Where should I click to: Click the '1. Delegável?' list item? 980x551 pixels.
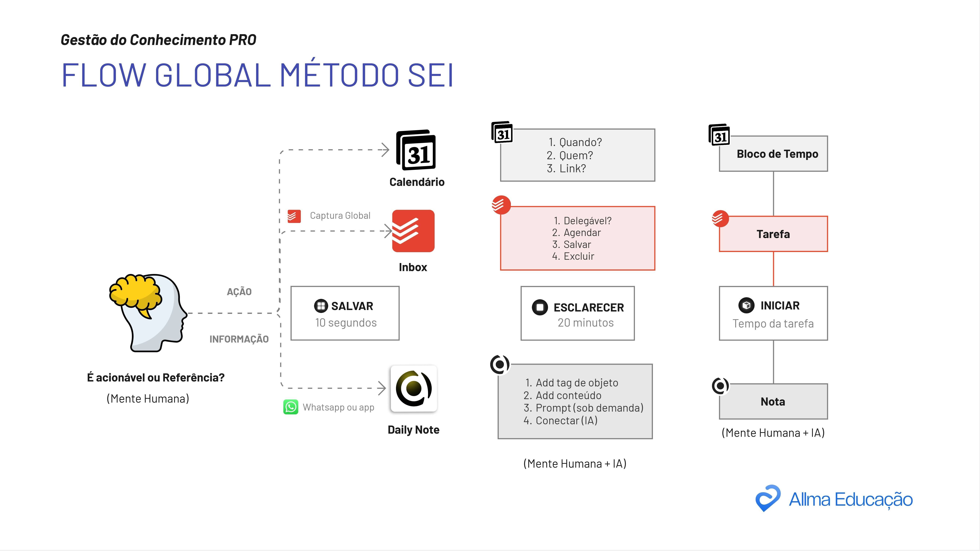click(x=583, y=221)
